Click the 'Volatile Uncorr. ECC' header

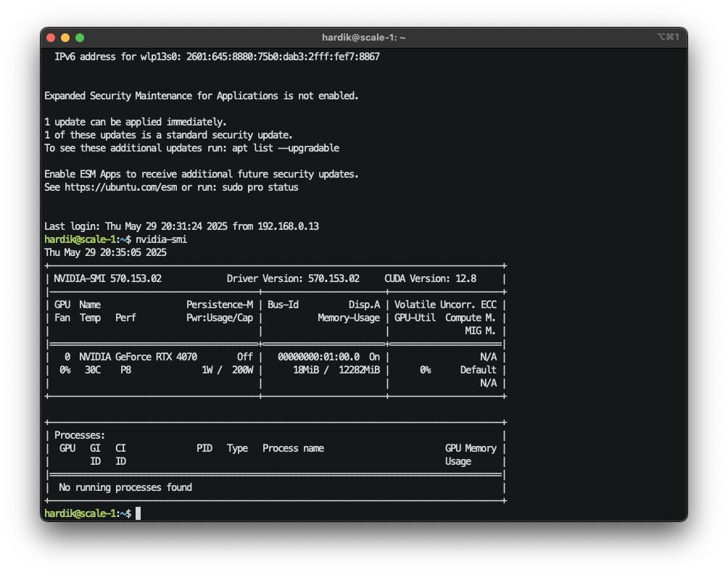445,305
